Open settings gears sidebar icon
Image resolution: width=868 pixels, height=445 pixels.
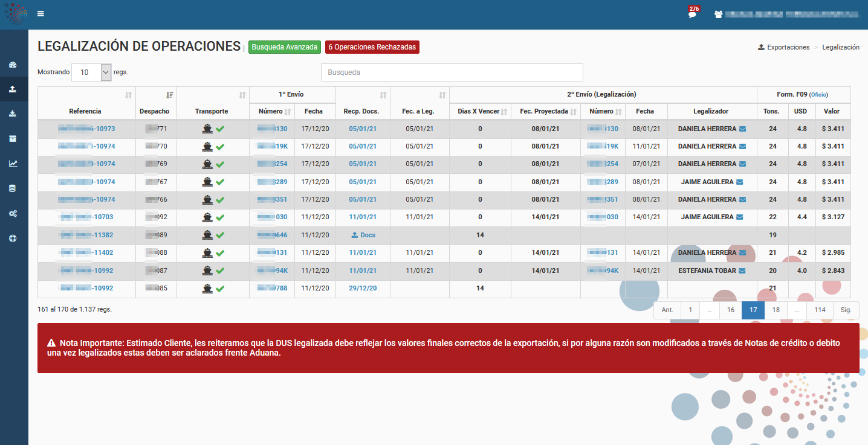13,213
